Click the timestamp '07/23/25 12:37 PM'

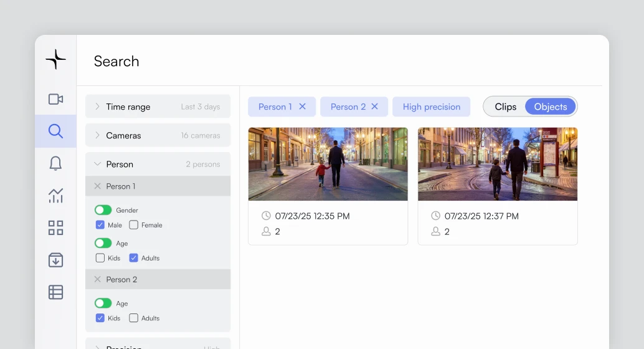click(481, 216)
